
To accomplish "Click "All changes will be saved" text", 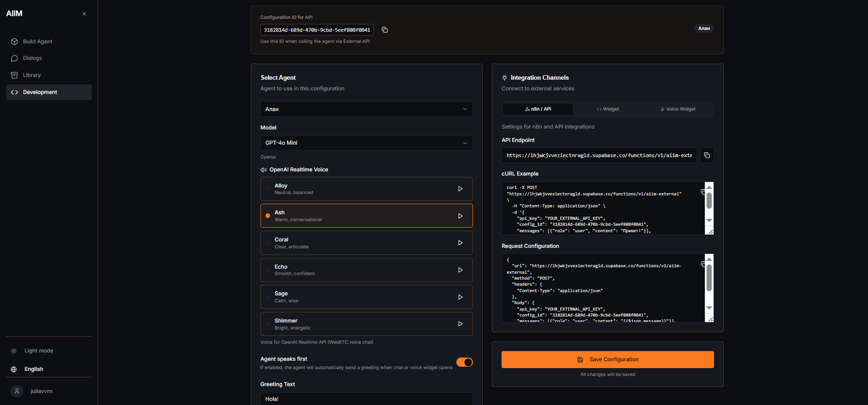I will (x=608, y=375).
